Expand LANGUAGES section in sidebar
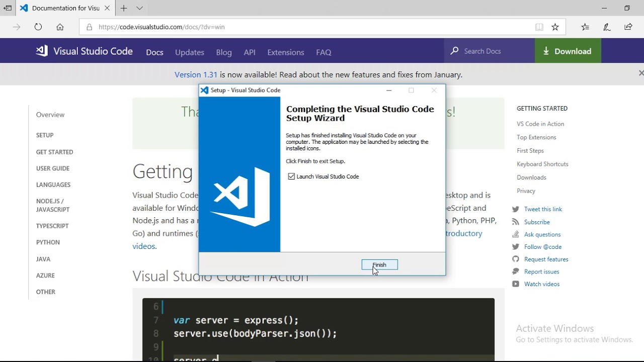 click(53, 185)
